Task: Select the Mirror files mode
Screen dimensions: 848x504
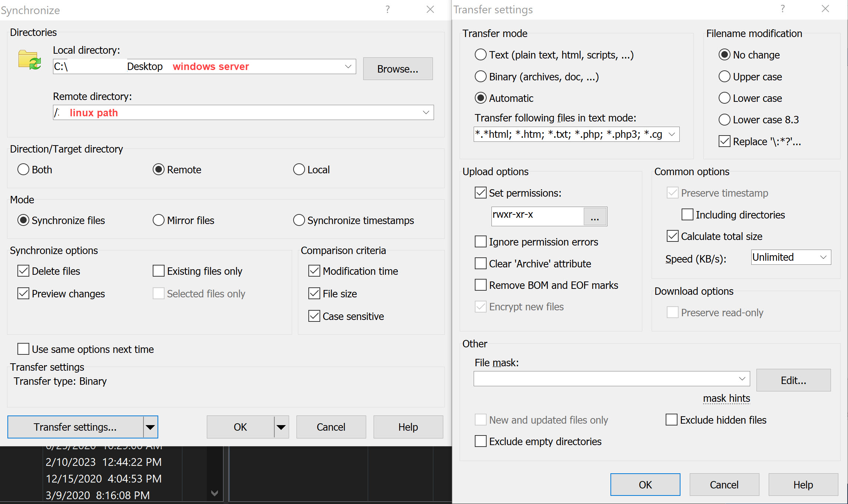Action: click(159, 220)
